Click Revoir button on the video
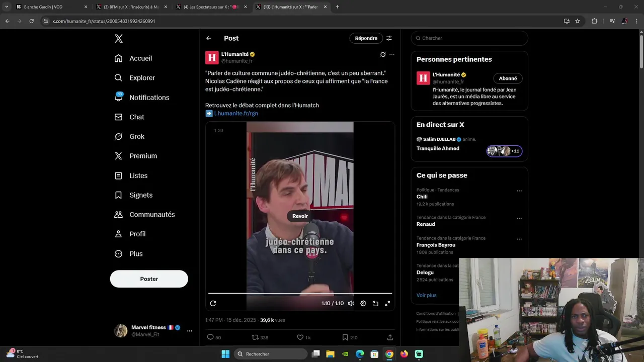 (300, 216)
